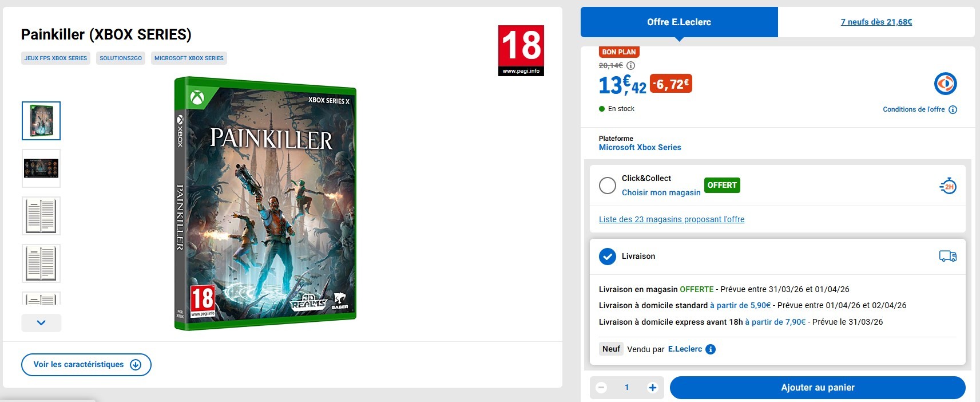
Task: Expand Voir les caractéristiques
Action: point(86,365)
